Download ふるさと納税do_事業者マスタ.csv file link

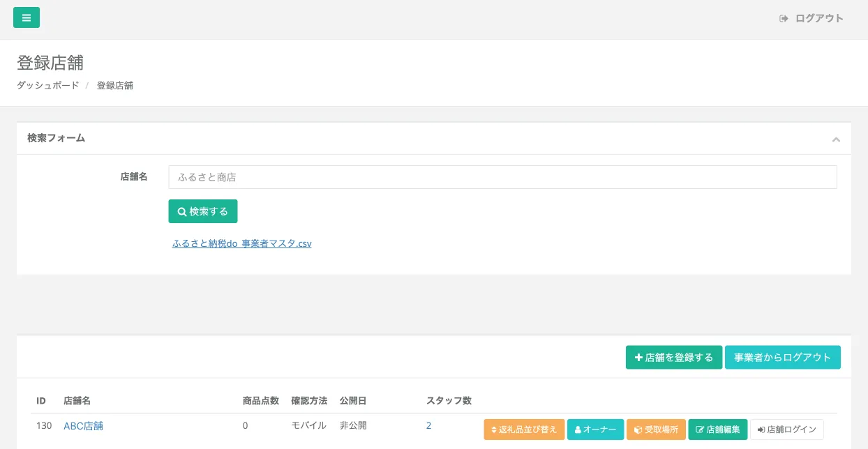click(x=242, y=244)
